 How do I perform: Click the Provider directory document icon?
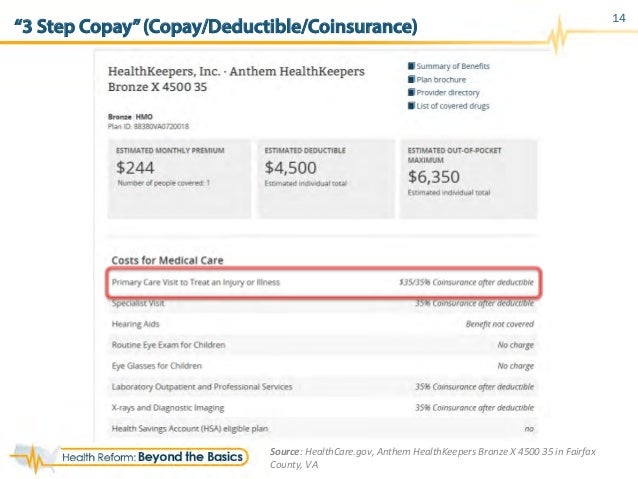point(411,92)
